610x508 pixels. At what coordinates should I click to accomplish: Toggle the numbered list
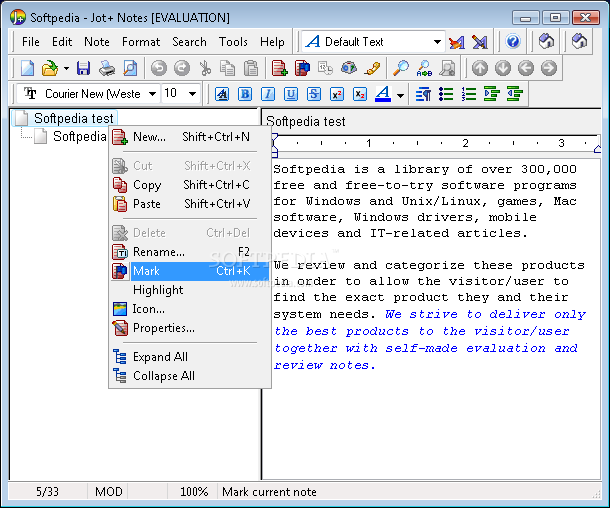tap(469, 94)
